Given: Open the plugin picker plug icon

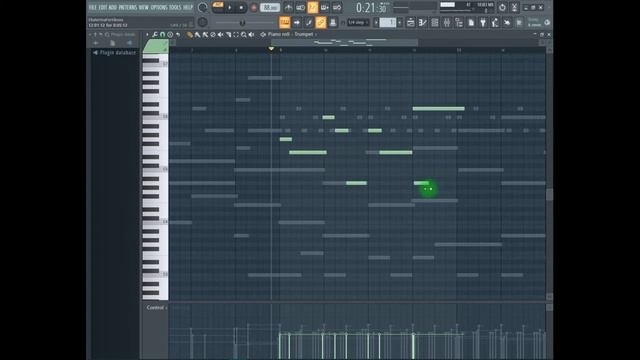Looking at the screenshot, I should click(483, 22).
